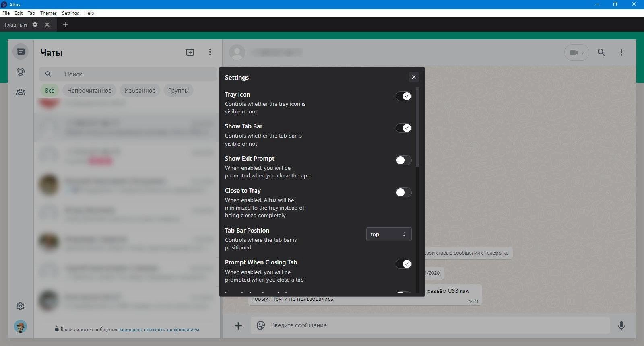This screenshot has height=346, width=644.
Task: Click the Settings dialog title
Action: (x=237, y=77)
